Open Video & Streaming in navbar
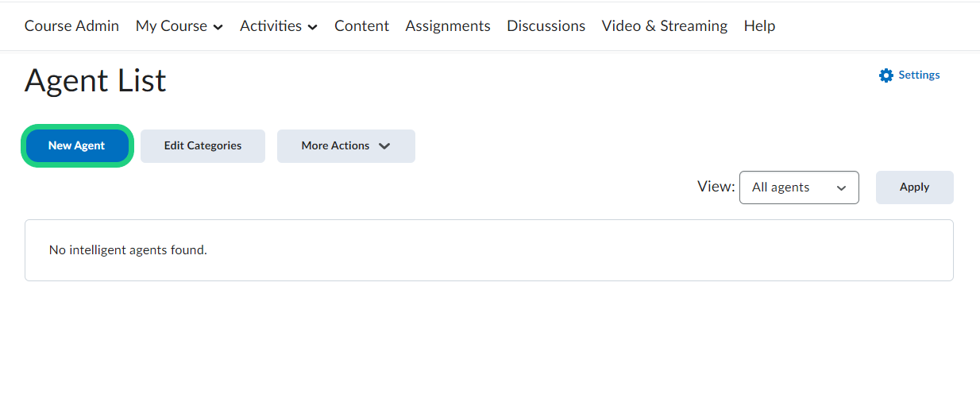The width and height of the screenshot is (980, 406). click(664, 26)
